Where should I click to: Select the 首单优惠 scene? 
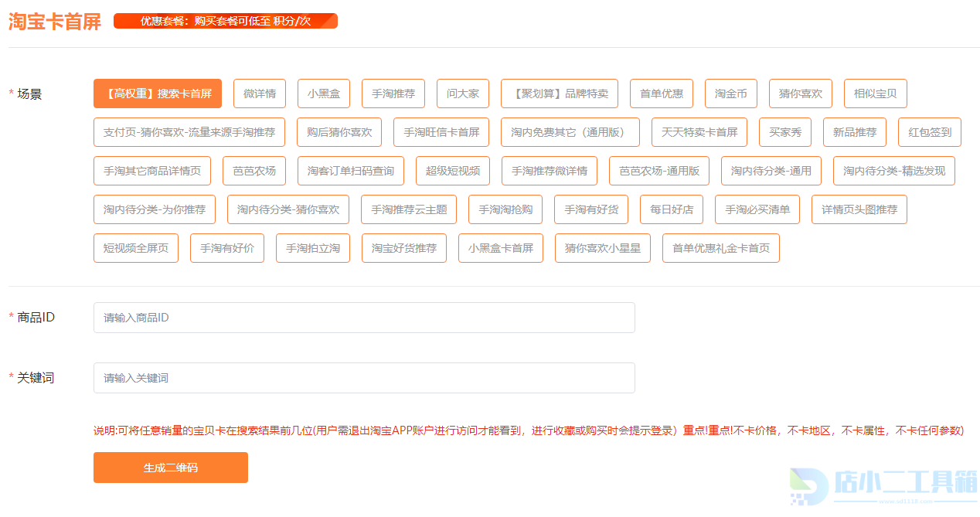662,94
